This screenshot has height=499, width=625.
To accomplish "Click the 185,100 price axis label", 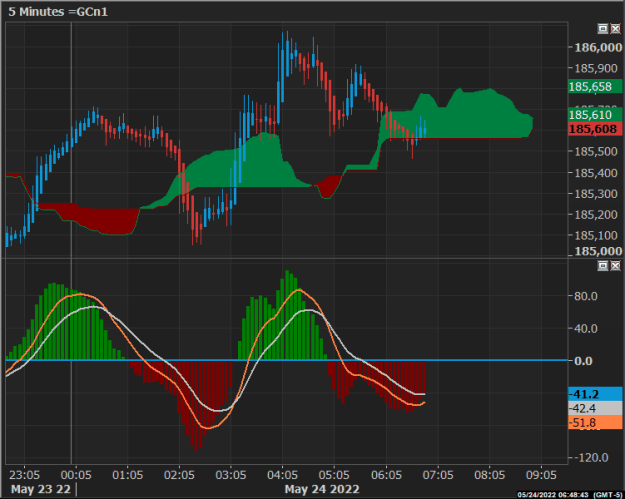I will coord(596,235).
